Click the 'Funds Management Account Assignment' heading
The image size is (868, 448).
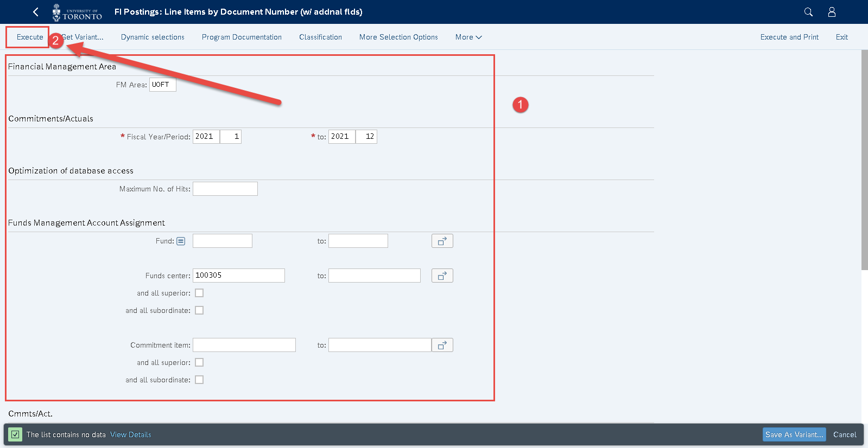86,223
